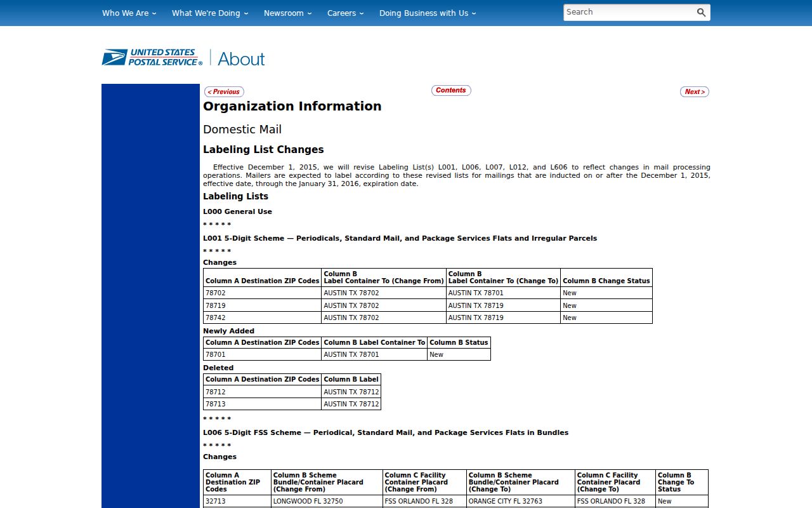
Task: Expand the Who We Are menu
Action: pyautogui.click(x=129, y=13)
